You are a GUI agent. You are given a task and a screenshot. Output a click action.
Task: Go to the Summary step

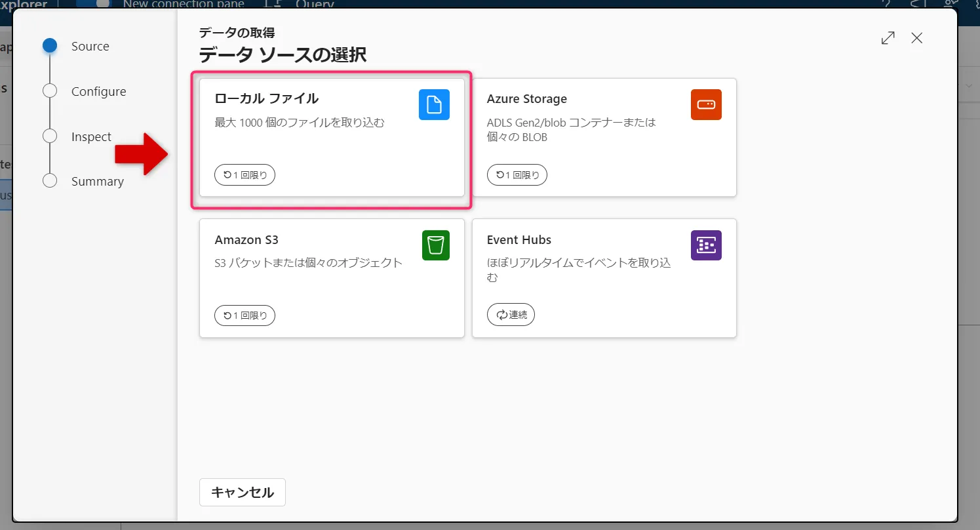[98, 181]
